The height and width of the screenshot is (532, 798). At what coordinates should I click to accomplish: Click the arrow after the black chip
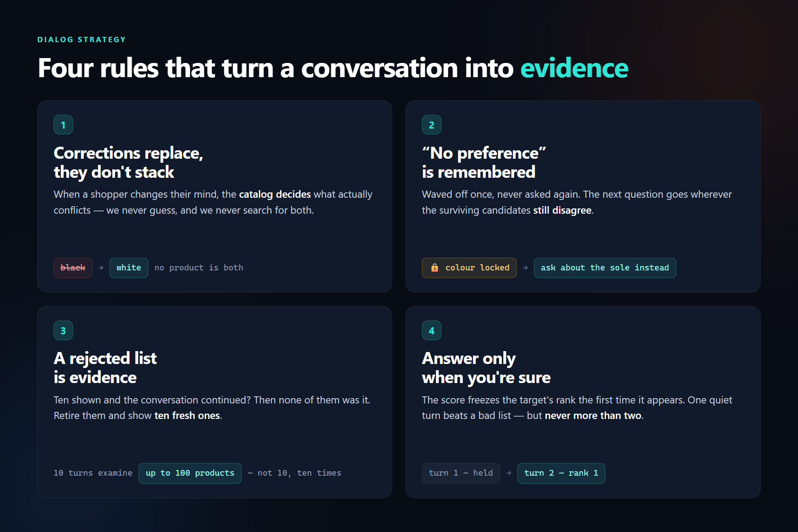click(x=101, y=268)
